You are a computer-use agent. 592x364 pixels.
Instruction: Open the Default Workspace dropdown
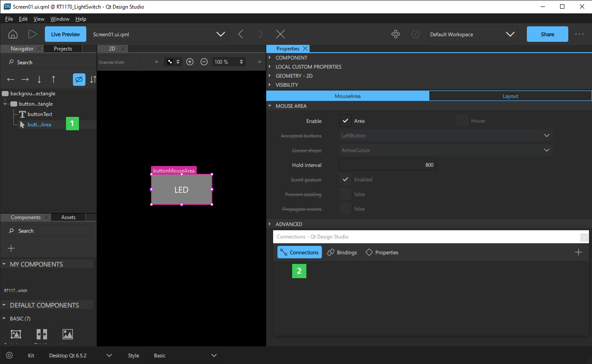472,34
